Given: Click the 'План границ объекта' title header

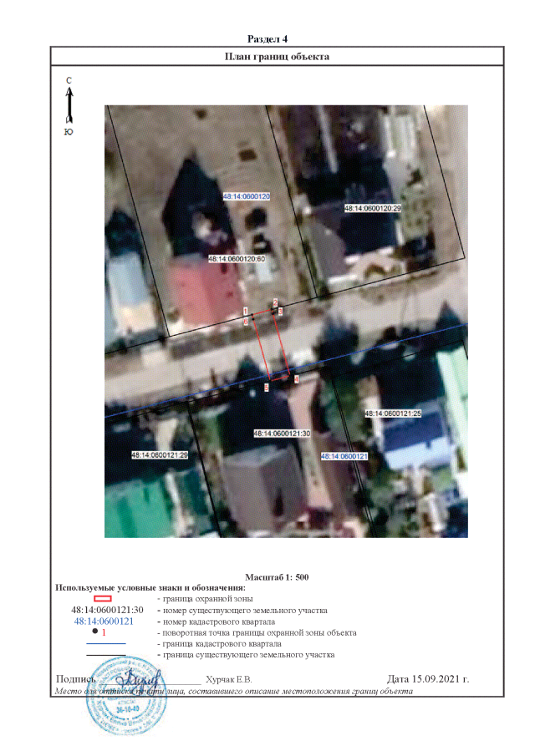Looking at the screenshot, I should click(x=278, y=57).
